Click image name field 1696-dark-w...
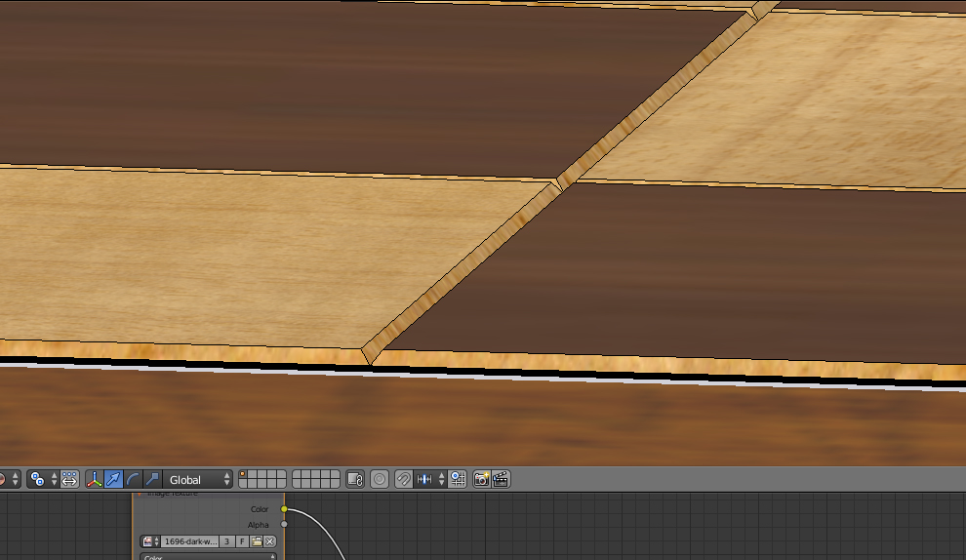The width and height of the screenshot is (966, 560). click(x=190, y=541)
